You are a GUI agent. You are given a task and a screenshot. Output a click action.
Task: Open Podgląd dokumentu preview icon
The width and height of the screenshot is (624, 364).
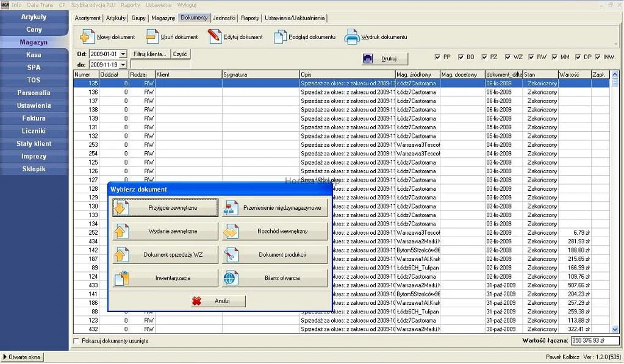(x=279, y=37)
